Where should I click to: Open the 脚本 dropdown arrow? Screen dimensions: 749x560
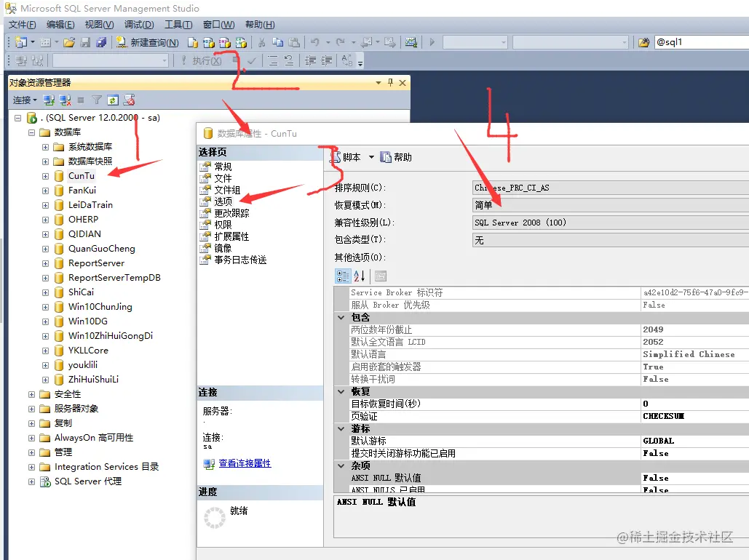[371, 157]
